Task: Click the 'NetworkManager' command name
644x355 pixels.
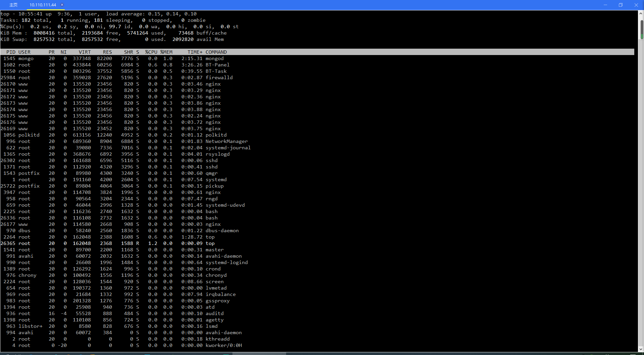Action: (x=227, y=141)
